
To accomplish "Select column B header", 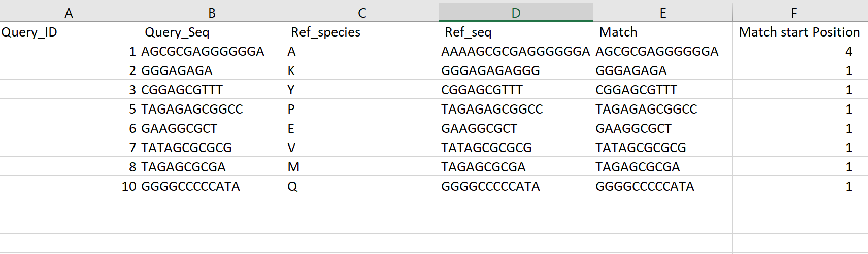I will pyautogui.click(x=212, y=13).
